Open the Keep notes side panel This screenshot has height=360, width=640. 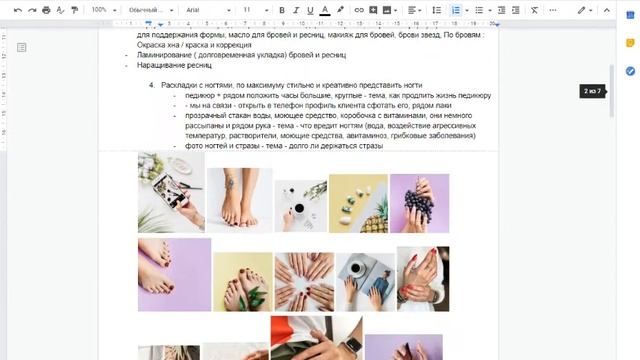coord(630,43)
